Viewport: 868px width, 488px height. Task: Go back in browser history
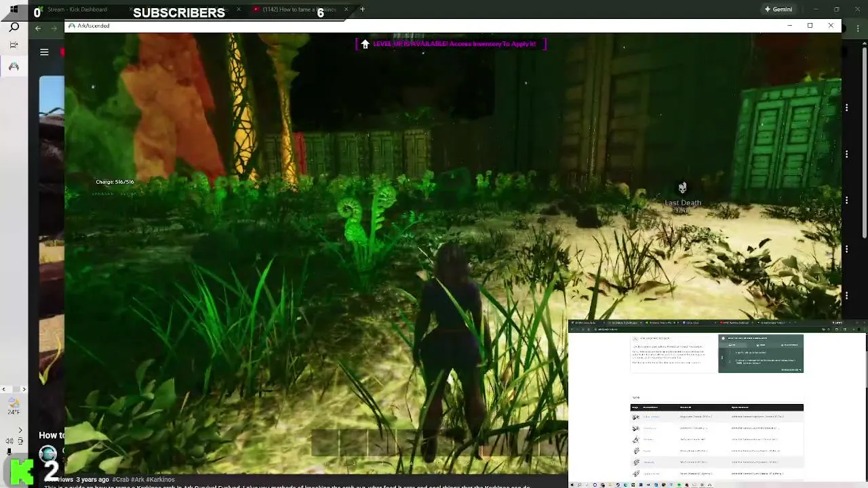tap(38, 28)
